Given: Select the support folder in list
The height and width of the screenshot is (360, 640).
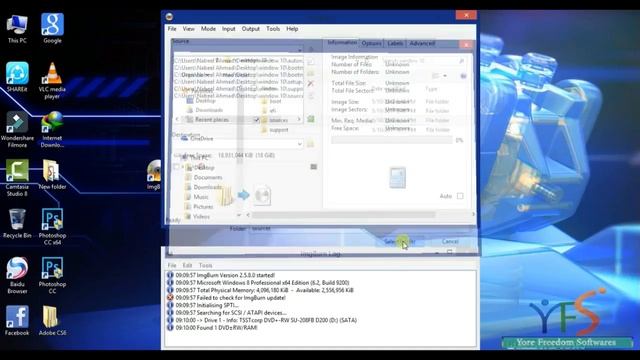Looking at the screenshot, I should [x=274, y=130].
